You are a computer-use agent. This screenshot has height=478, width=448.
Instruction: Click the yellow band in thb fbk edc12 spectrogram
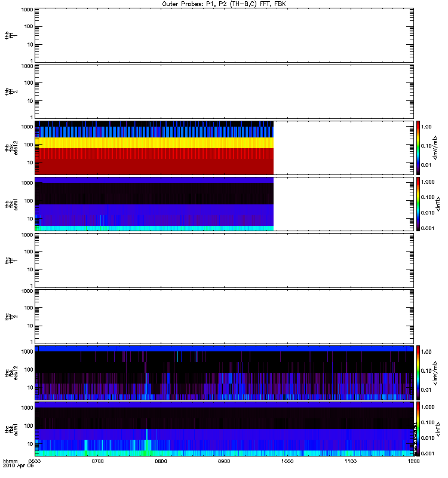click(154, 143)
